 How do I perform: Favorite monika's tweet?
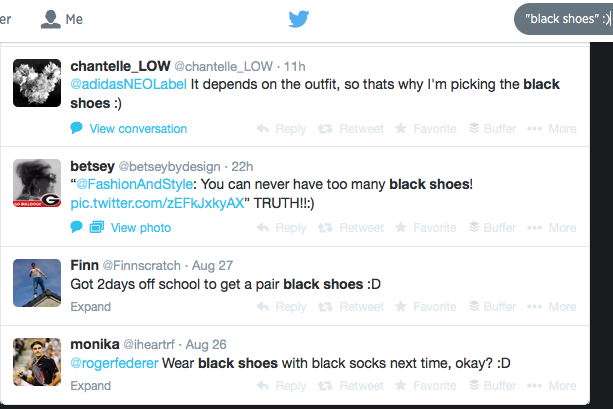tap(425, 385)
